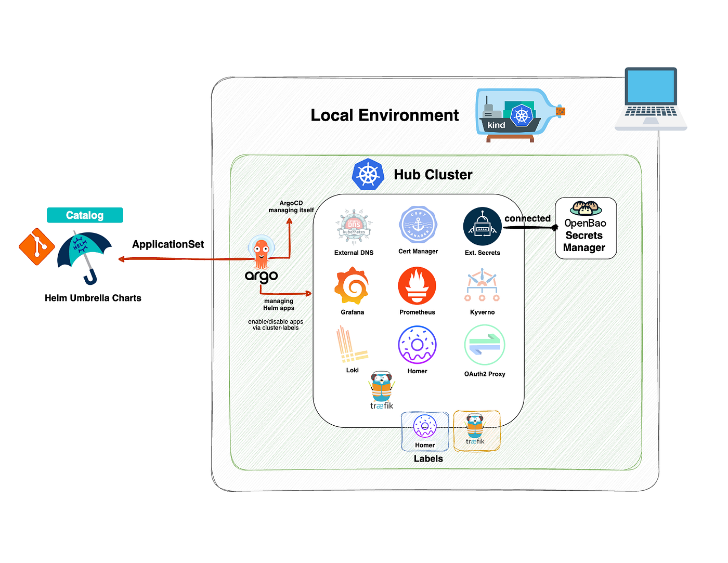Click the 'Grafana' caption
The height and width of the screenshot is (563, 728).
click(353, 312)
